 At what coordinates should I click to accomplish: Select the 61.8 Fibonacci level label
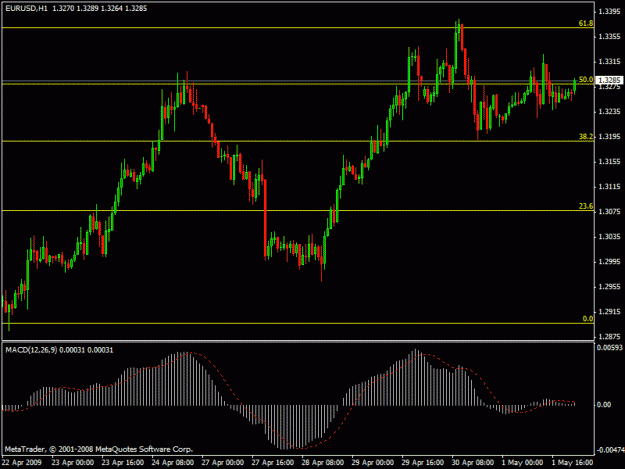(x=586, y=23)
